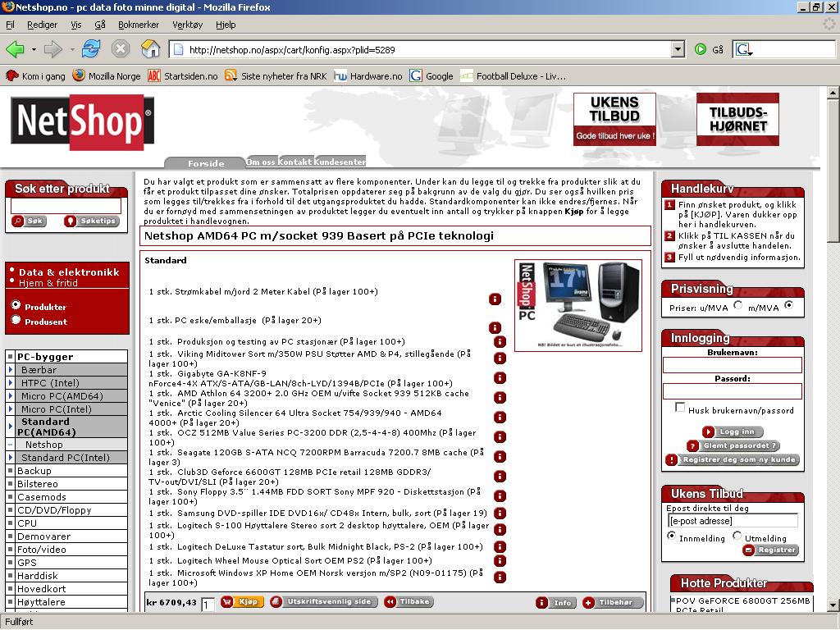Click the Kjøp buy button
This screenshot has height=630, width=840.
pyautogui.click(x=243, y=601)
